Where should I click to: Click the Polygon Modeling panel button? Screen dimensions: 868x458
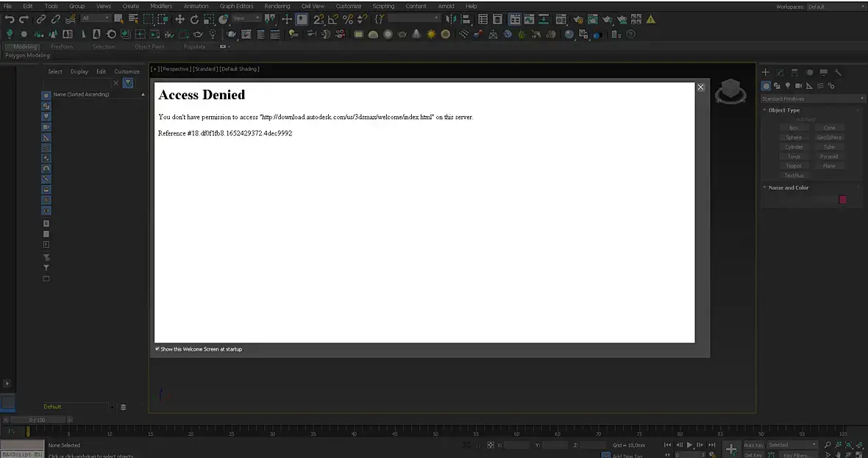tap(27, 55)
